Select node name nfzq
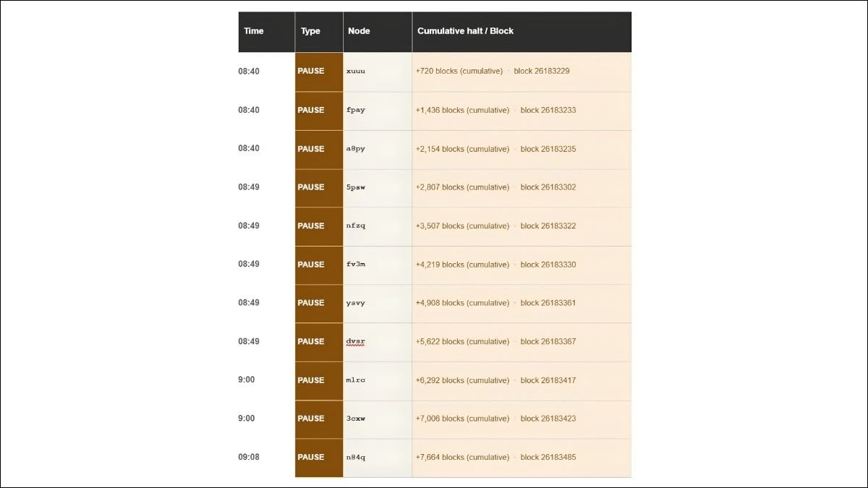 (356, 226)
